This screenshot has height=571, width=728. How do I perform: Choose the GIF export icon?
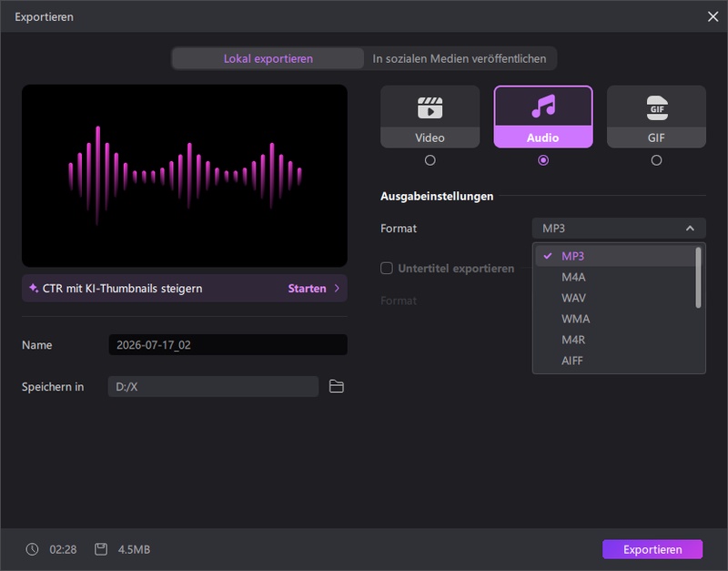click(656, 107)
